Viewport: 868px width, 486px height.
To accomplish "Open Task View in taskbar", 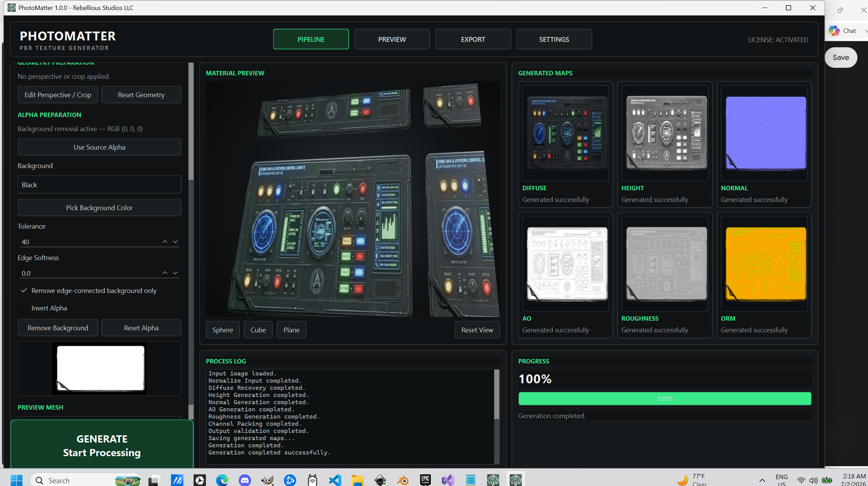I will coord(154,480).
